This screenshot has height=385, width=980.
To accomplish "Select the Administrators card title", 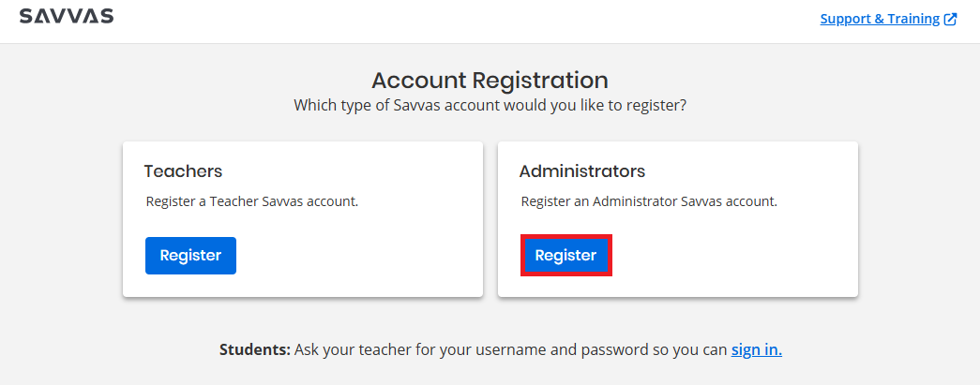I will [581, 171].
